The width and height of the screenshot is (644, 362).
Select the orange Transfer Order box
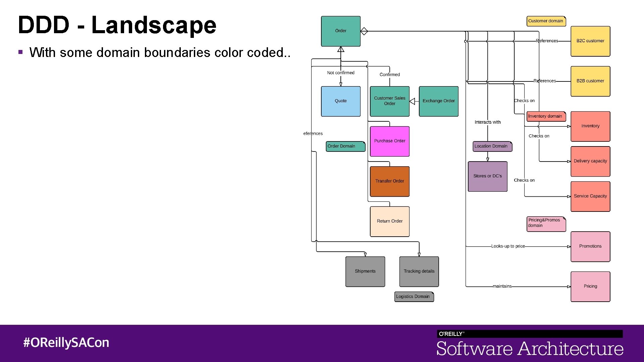click(389, 181)
